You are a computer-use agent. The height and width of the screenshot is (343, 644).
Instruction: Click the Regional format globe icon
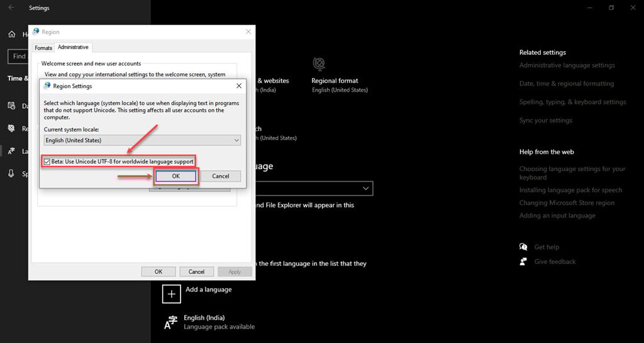click(319, 64)
